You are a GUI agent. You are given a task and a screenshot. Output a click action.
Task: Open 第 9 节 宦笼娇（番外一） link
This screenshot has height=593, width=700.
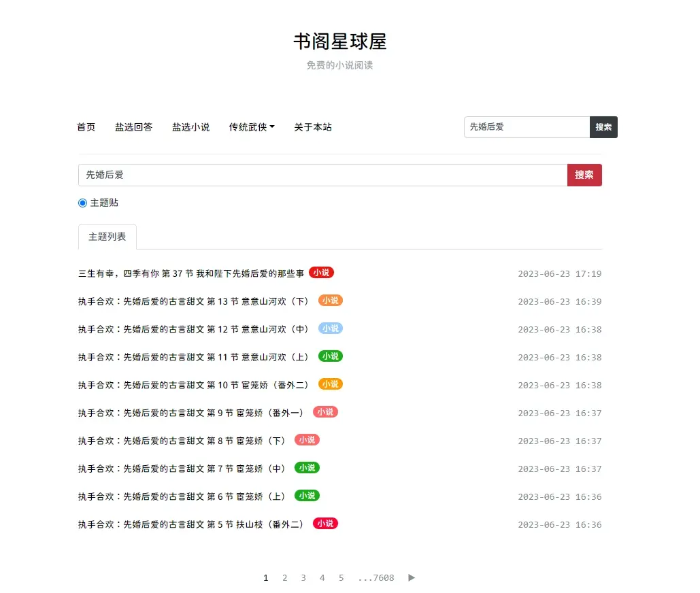[x=191, y=413]
